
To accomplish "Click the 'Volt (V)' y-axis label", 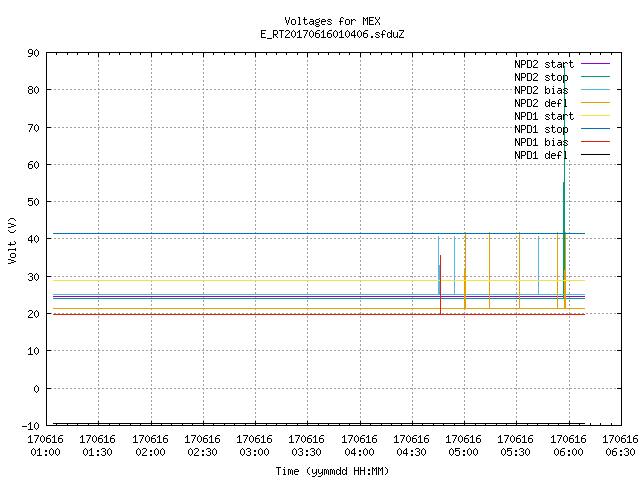I will coord(12,240).
